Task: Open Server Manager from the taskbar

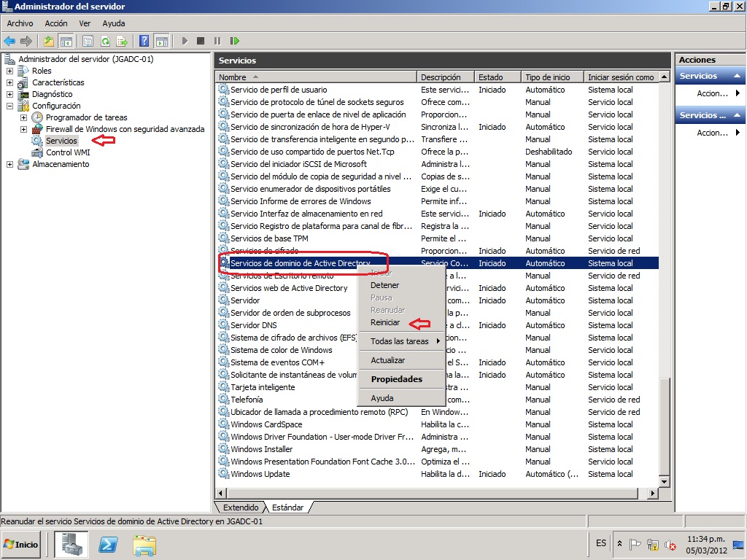Action: (x=71, y=544)
